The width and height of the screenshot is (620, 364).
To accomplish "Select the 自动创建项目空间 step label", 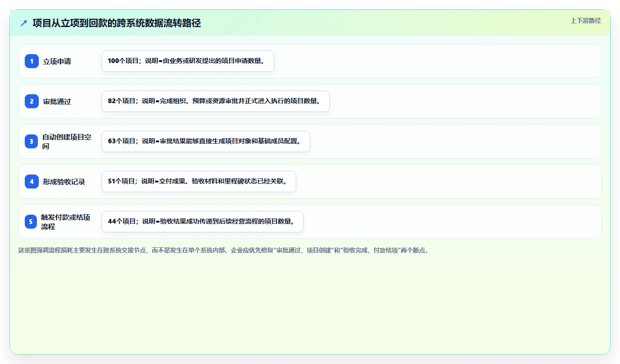I will pyautogui.click(x=67, y=141).
